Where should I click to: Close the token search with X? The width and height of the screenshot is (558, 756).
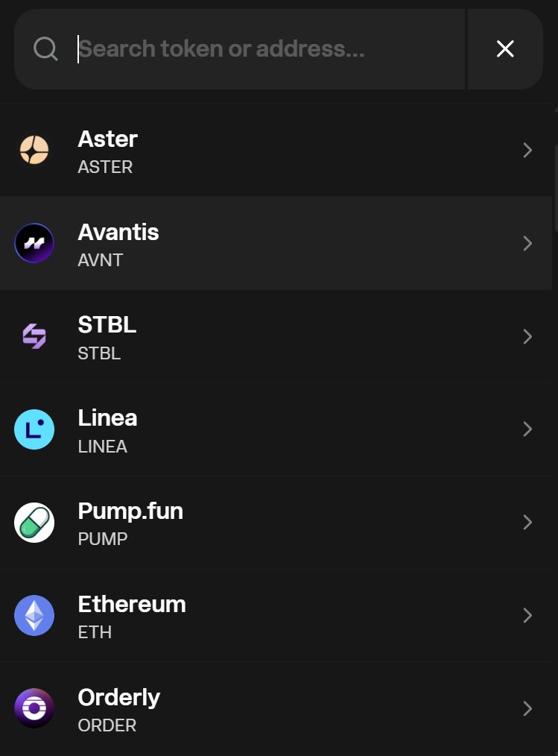coord(505,49)
